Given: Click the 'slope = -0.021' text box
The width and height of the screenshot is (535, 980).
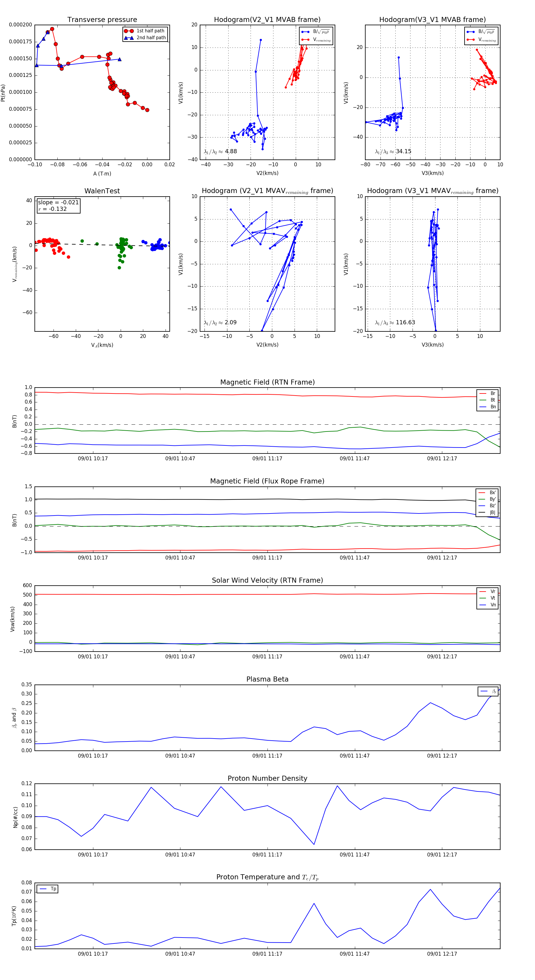Looking at the screenshot, I should tap(58, 203).
